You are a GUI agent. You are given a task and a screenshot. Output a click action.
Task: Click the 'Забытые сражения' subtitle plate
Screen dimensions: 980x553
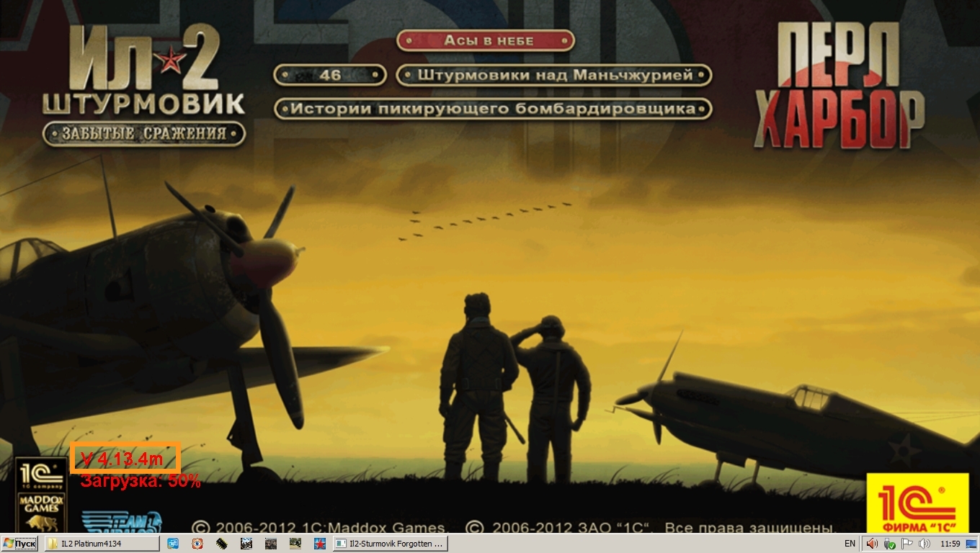144,133
